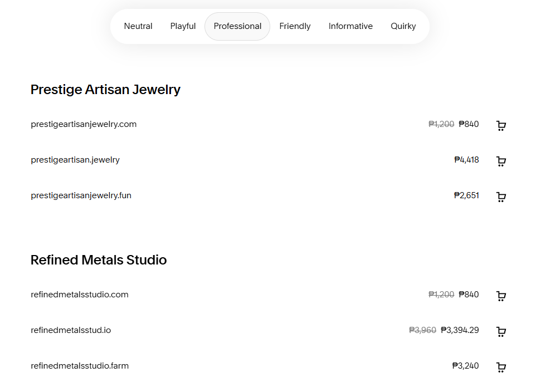The image size is (536, 392).
Task: Select the Quirky tone tab
Action: point(403,26)
